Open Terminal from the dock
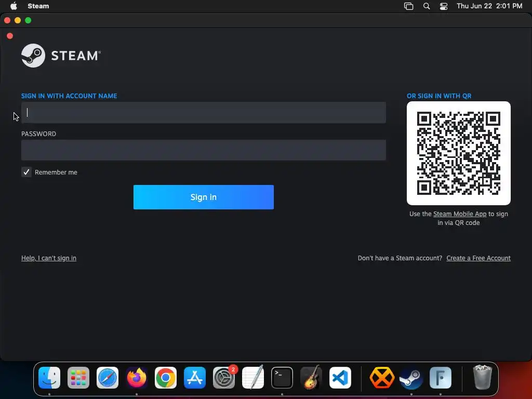 (x=282, y=378)
